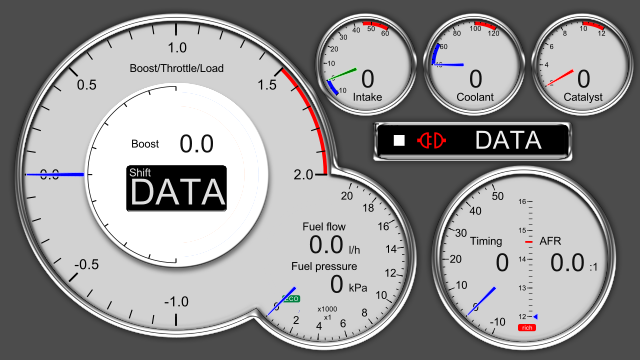Click the Boost/Throttle/Load gauge label

coord(176,68)
